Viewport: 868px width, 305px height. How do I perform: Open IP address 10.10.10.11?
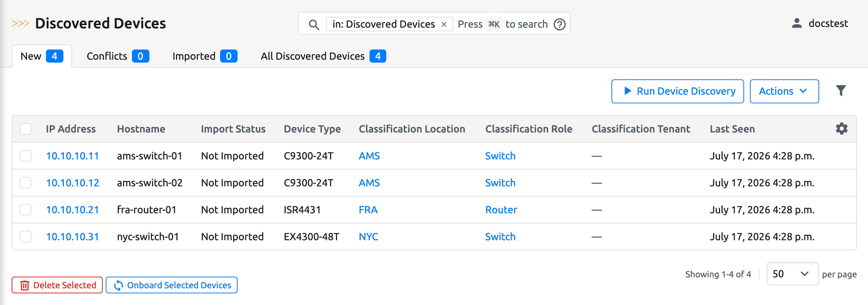pos(72,156)
